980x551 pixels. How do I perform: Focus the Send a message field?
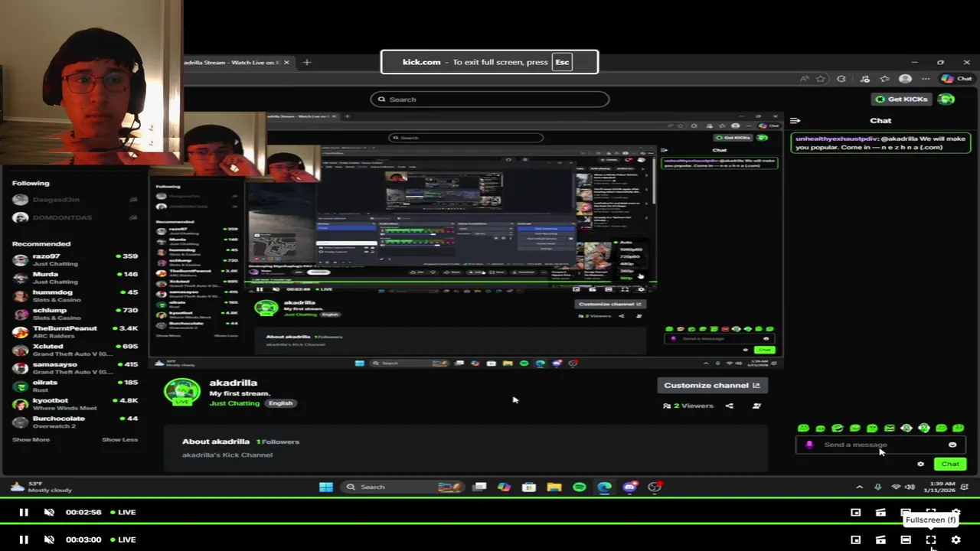tap(880, 445)
